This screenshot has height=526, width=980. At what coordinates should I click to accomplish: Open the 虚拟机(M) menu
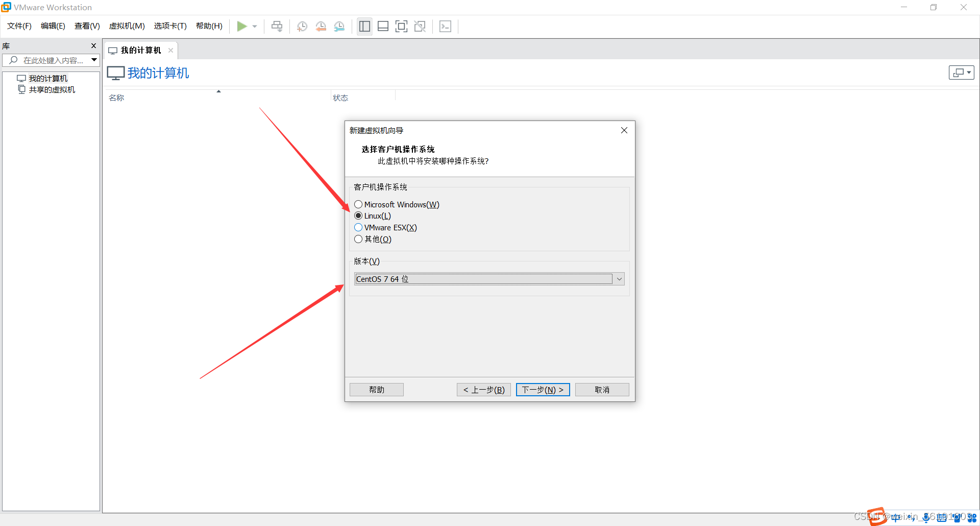(x=127, y=26)
